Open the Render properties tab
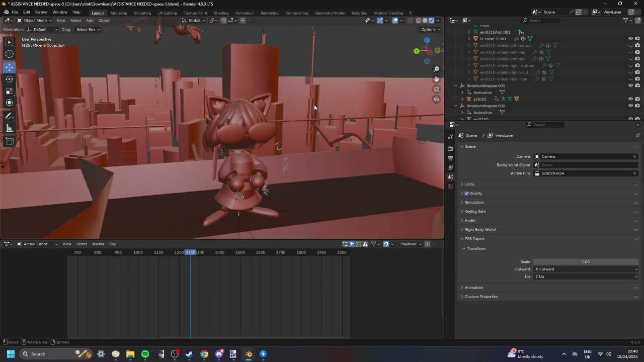This screenshot has height=362, width=644. [x=450, y=148]
